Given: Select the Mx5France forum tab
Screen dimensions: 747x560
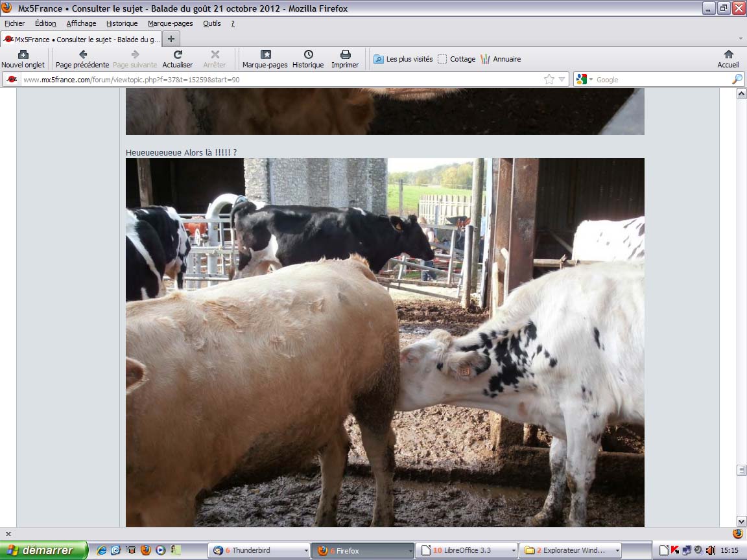Looking at the screenshot, I should pos(82,39).
